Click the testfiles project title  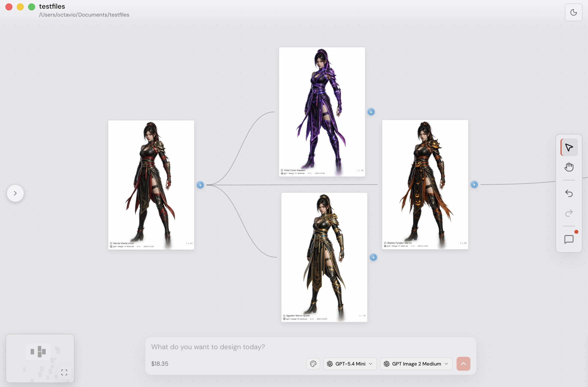point(52,6)
